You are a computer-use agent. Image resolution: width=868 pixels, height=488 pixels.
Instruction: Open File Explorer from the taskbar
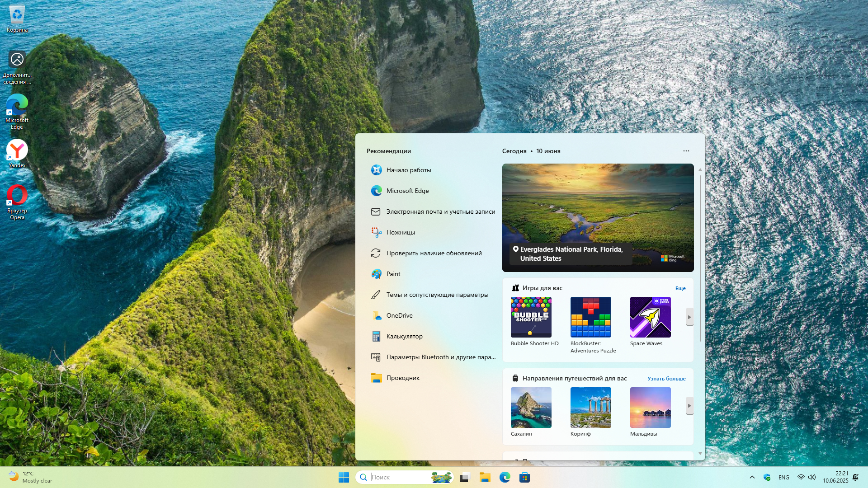(485, 477)
